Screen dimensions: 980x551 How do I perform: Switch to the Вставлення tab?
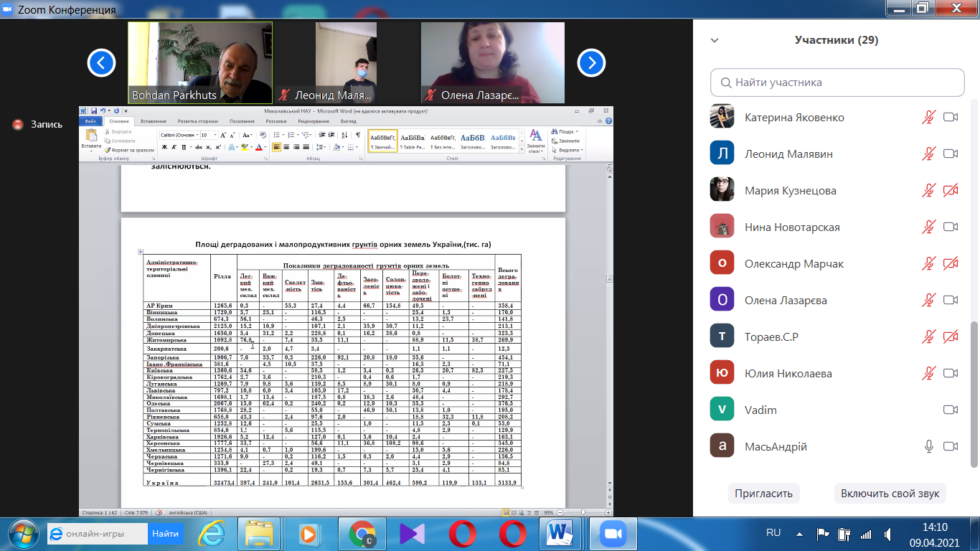(x=154, y=121)
